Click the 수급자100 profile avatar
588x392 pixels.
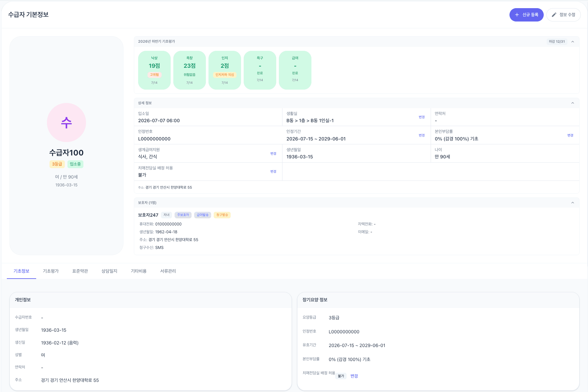point(66,123)
